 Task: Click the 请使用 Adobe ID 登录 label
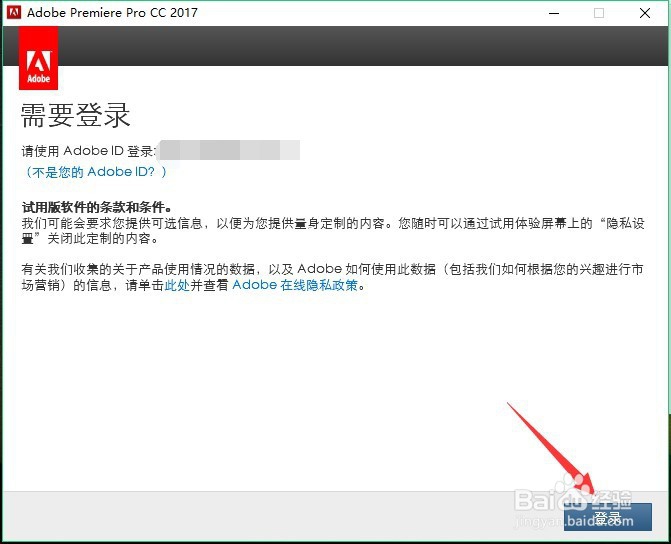(89, 151)
